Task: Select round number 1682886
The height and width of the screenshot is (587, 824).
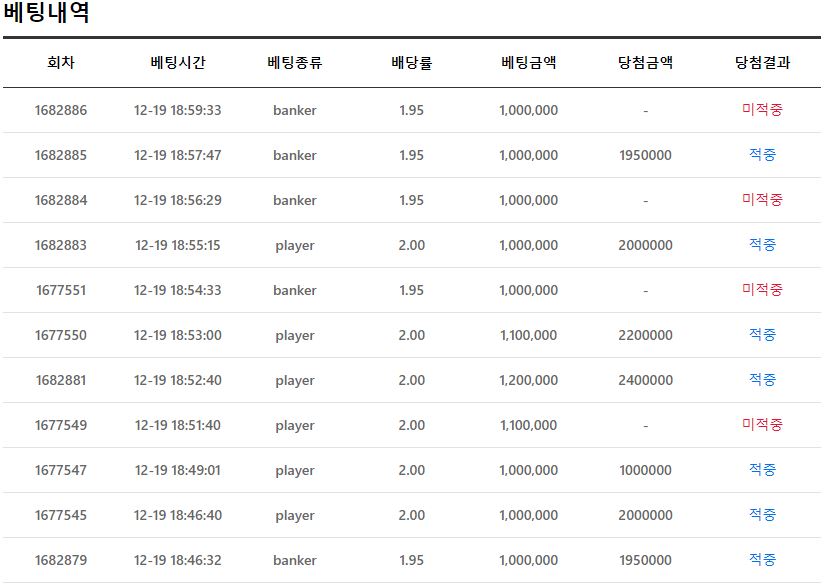Action: coord(61,110)
